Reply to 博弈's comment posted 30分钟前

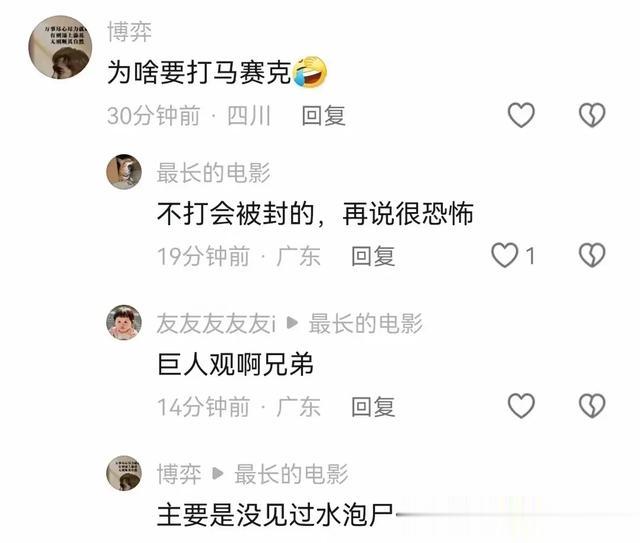[x=324, y=116]
